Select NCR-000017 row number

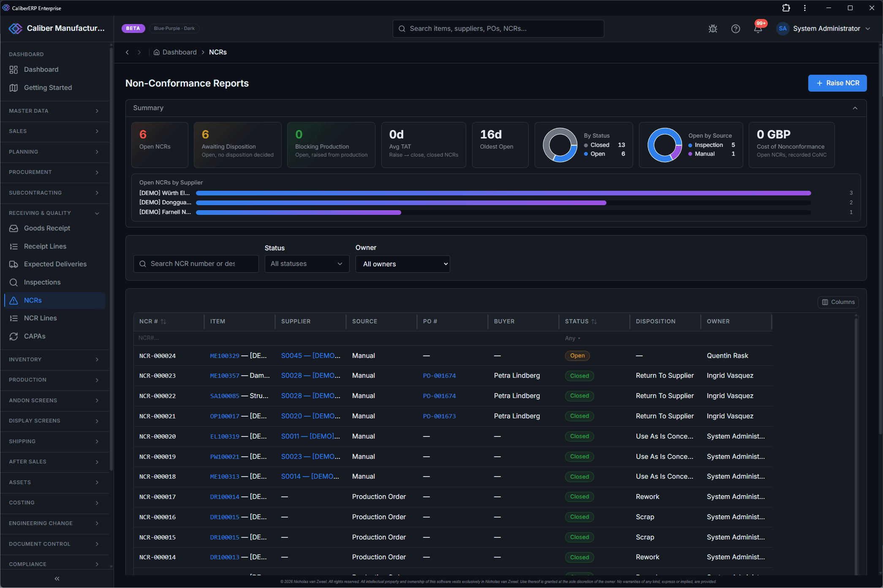[x=158, y=497]
